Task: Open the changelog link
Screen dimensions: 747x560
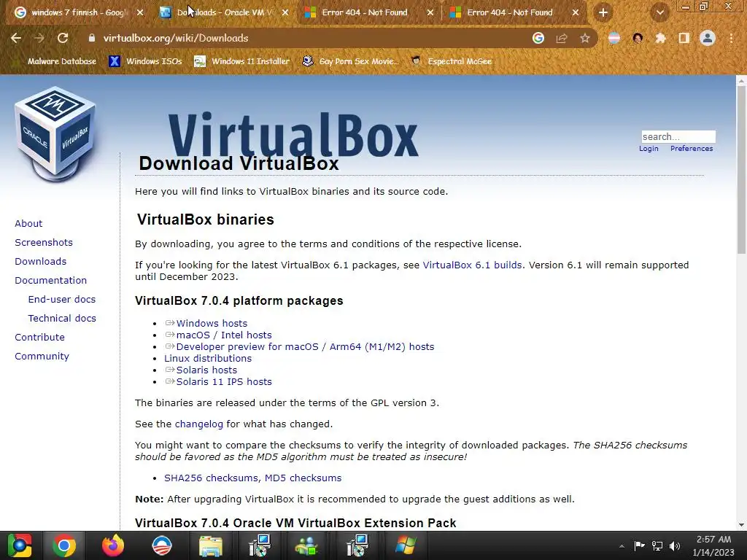Action: click(x=198, y=424)
